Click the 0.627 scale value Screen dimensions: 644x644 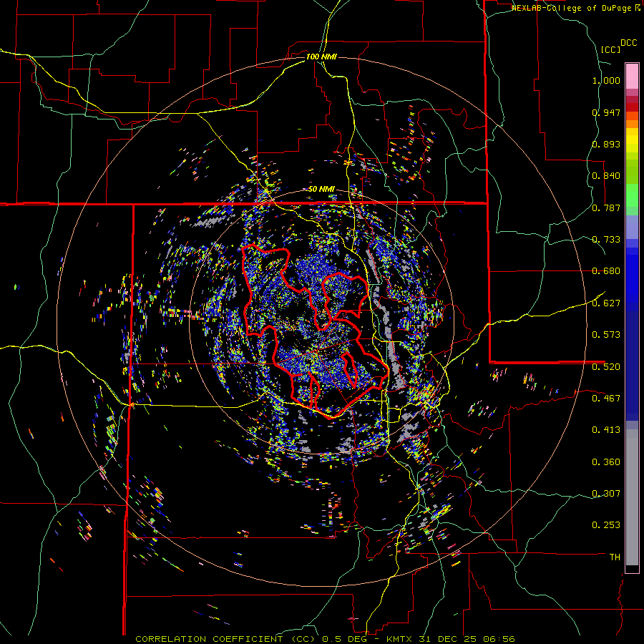[606, 303]
